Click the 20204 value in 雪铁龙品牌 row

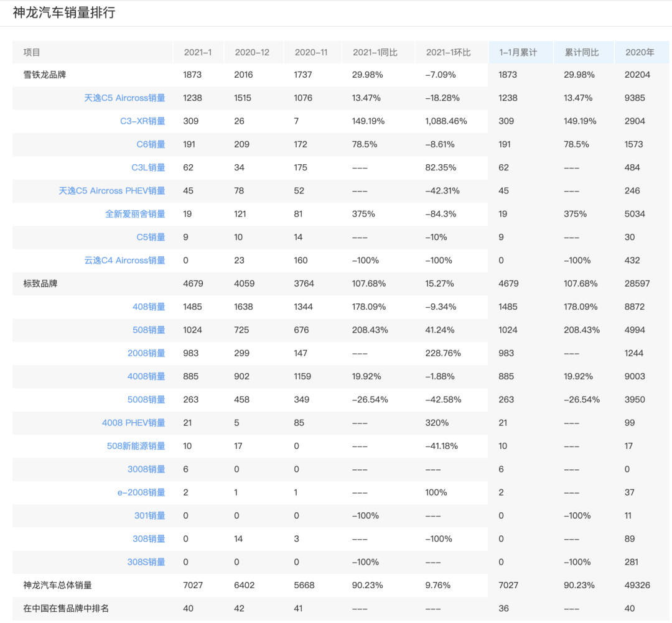637,75
